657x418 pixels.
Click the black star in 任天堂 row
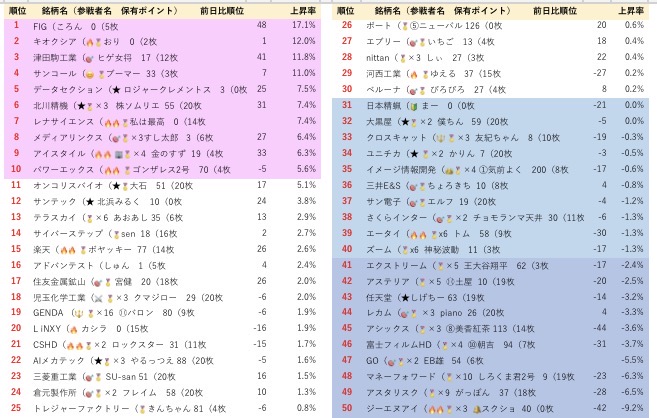(405, 298)
